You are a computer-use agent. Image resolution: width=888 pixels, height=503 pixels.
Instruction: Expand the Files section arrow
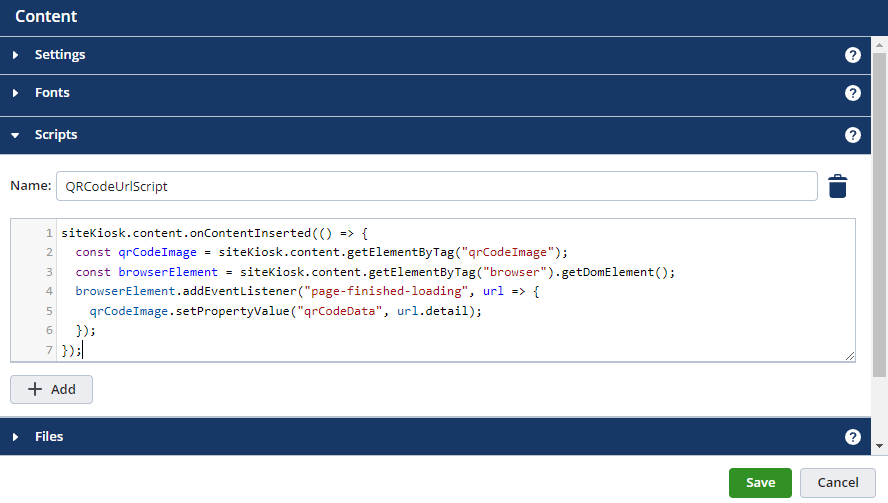[x=16, y=437]
